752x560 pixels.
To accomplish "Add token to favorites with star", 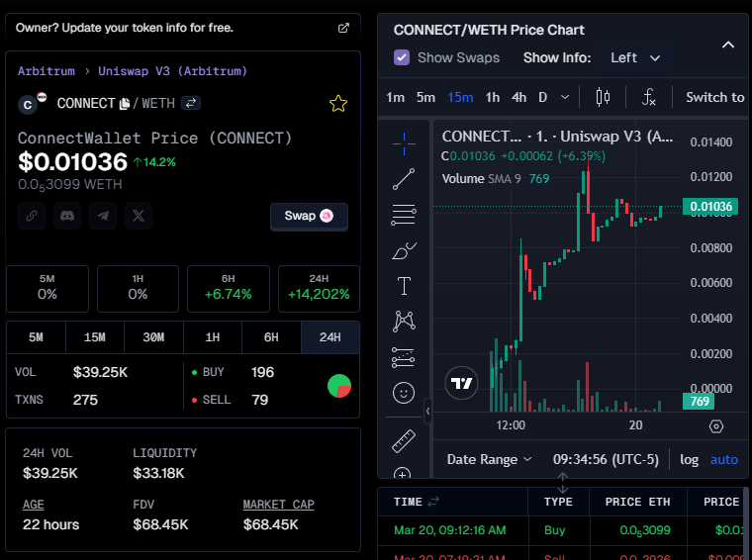I will click(338, 103).
